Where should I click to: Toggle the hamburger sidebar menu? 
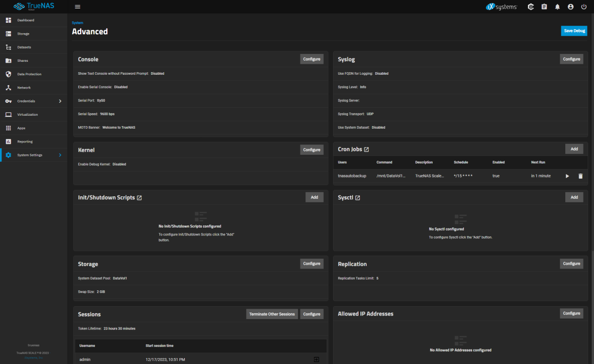(x=77, y=7)
